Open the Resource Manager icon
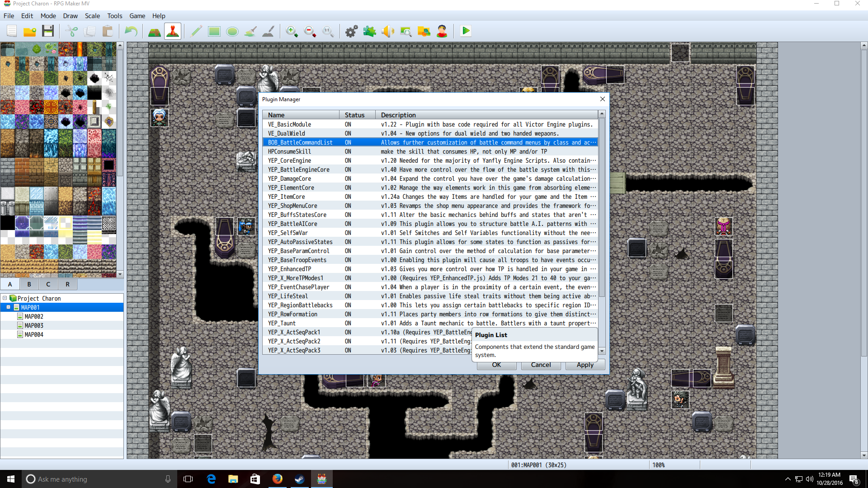The image size is (868, 488). [424, 31]
